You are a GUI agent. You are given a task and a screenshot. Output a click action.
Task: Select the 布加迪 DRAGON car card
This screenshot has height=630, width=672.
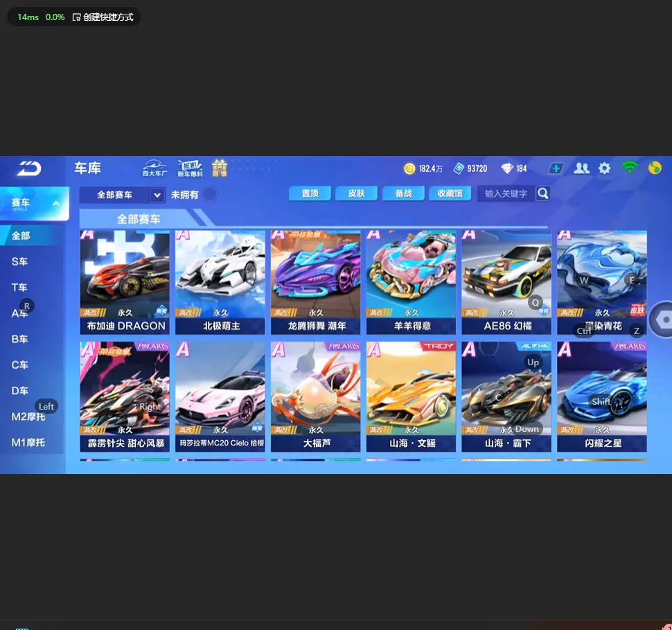(x=125, y=282)
